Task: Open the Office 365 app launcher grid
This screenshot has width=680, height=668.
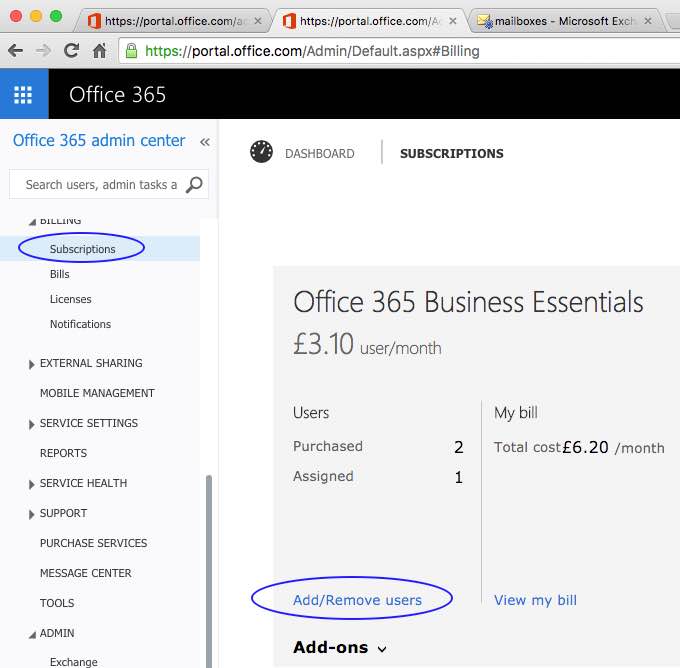Action: coord(23,94)
